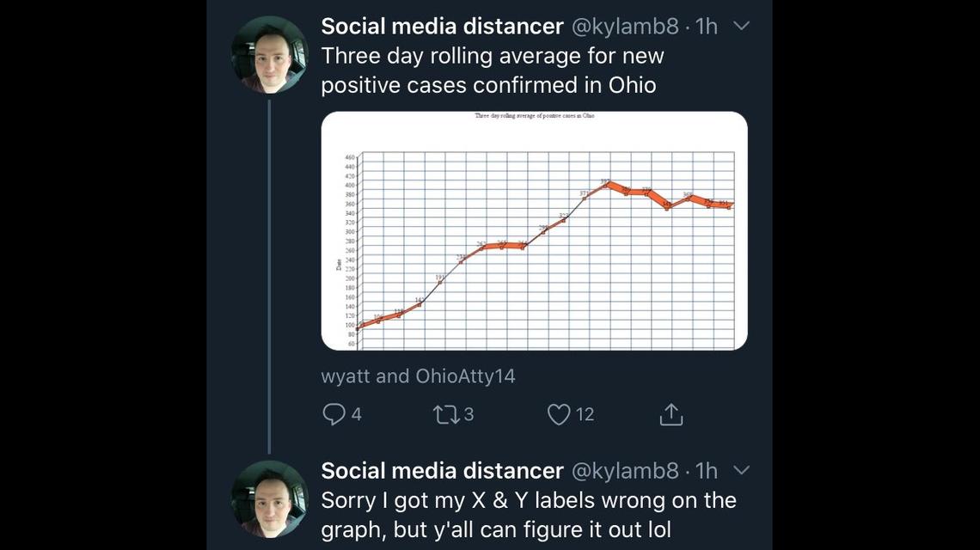Viewport: 980px width, 550px height.
Task: Click the 1h timestamp on the first tweet
Action: 707,25
